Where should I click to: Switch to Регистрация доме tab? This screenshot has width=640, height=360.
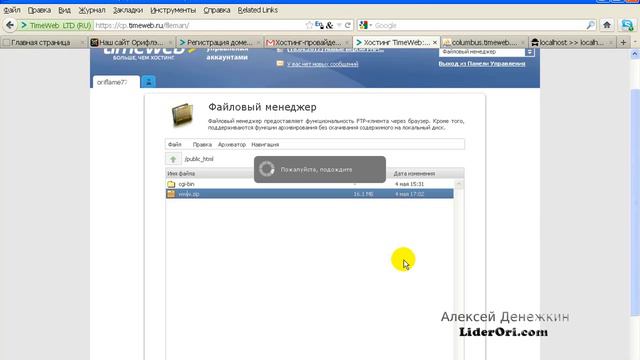(x=220, y=42)
